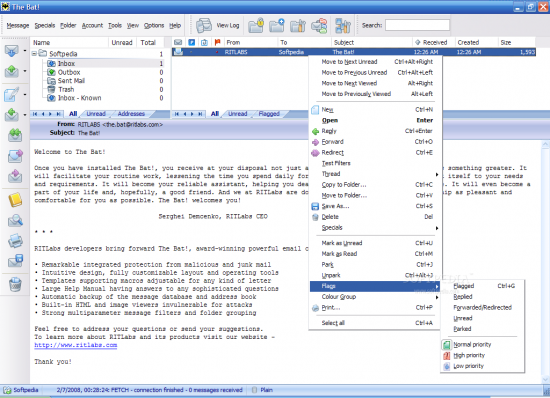Open dropdown arrow next to Send Mail icon

click(25, 71)
